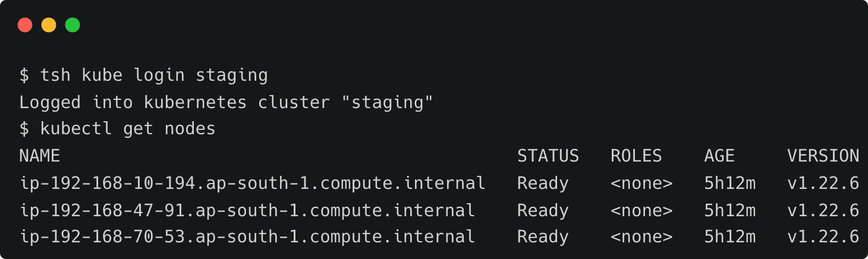Click the "kubectl get nodes" command
The width and height of the screenshot is (868, 259).
click(x=127, y=129)
